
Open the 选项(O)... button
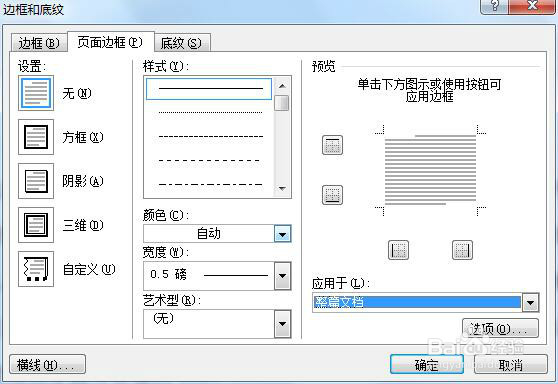500,328
